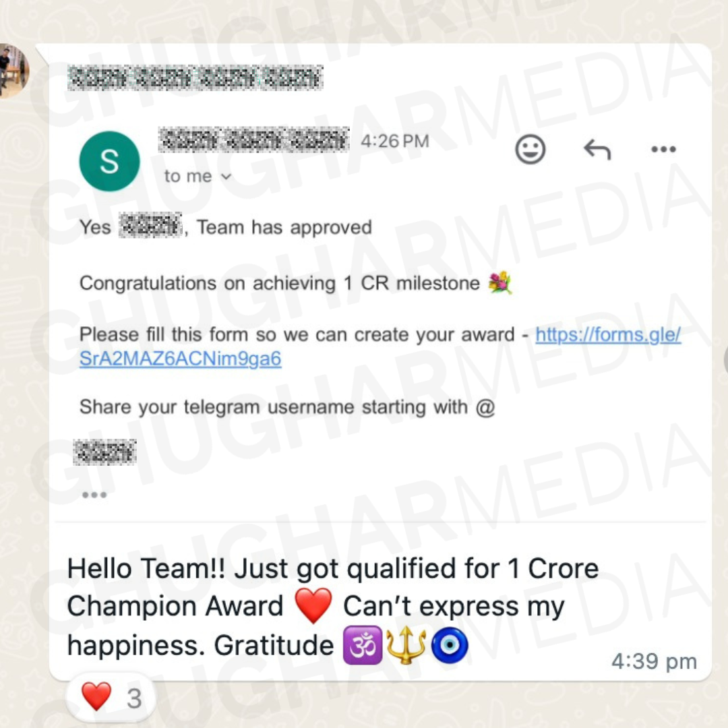Viewport: 728px width, 728px height.
Task: Open the chat sender's profile photo
Action: point(13,71)
